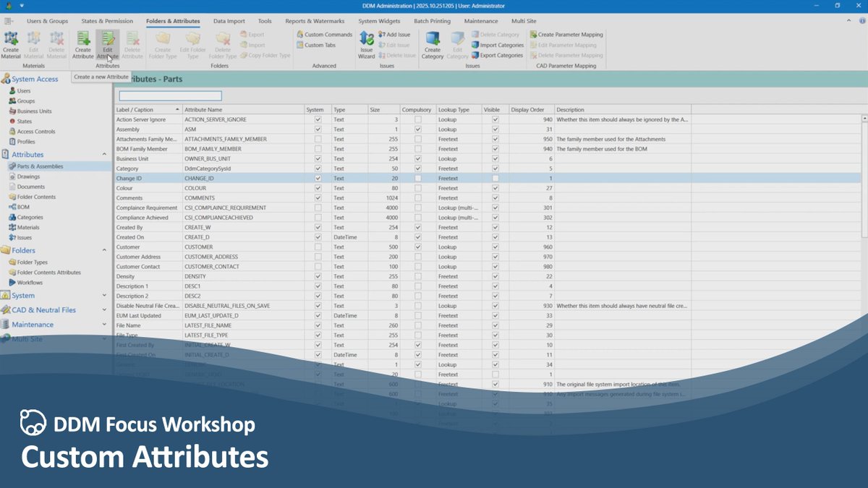This screenshot has height=488, width=868.
Task: Toggle the Compulsory checkbox for Assembly
Action: [x=418, y=129]
